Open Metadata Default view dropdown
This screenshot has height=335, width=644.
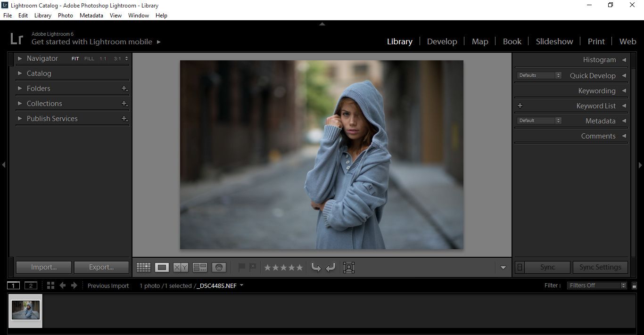[539, 121]
